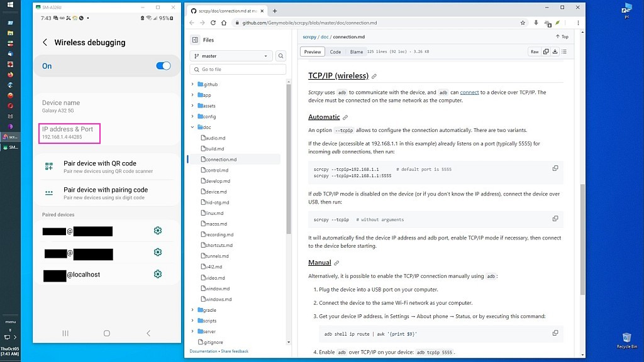Copy the adb shell ip route command
This screenshot has width=644, height=362.
[555, 333]
